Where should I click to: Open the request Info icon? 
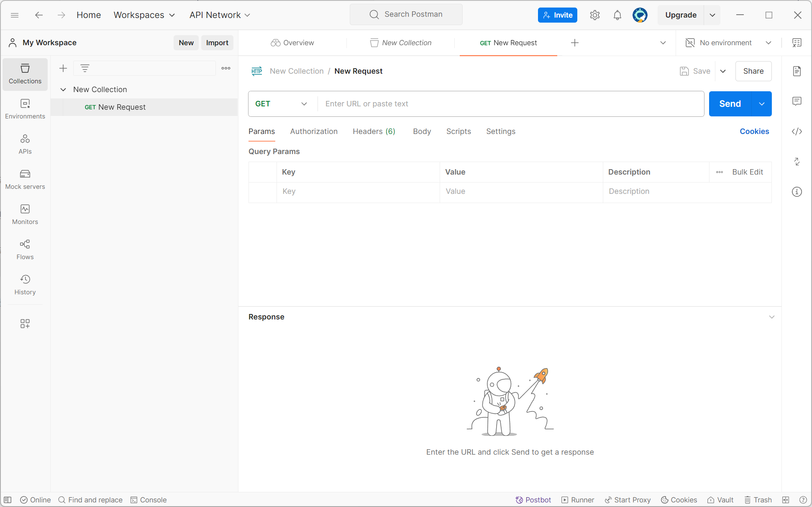pos(797,192)
